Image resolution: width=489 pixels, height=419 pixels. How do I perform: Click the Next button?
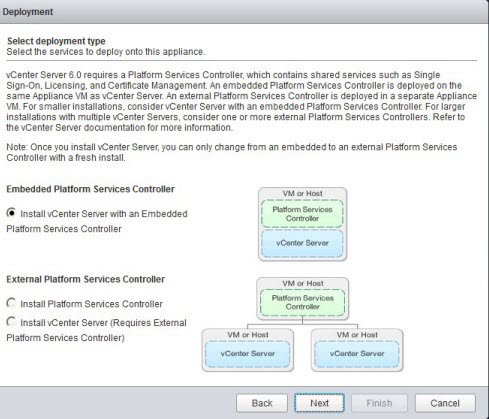tap(319, 403)
